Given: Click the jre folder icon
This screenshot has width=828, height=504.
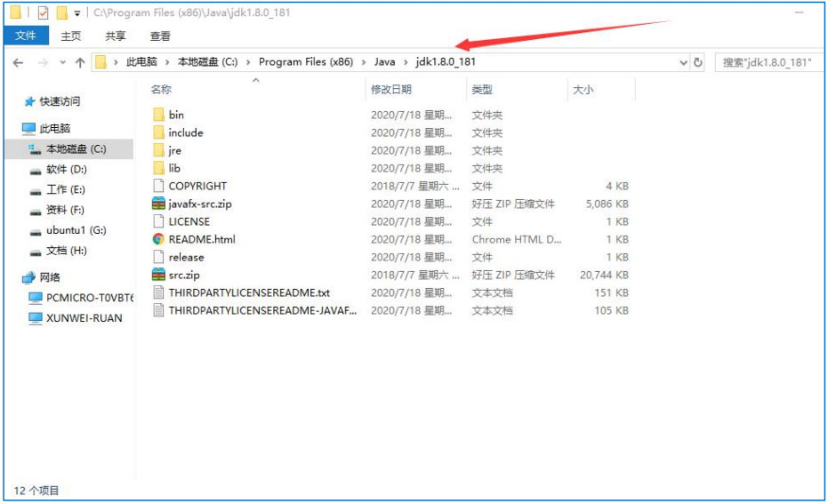Looking at the screenshot, I should 158,150.
